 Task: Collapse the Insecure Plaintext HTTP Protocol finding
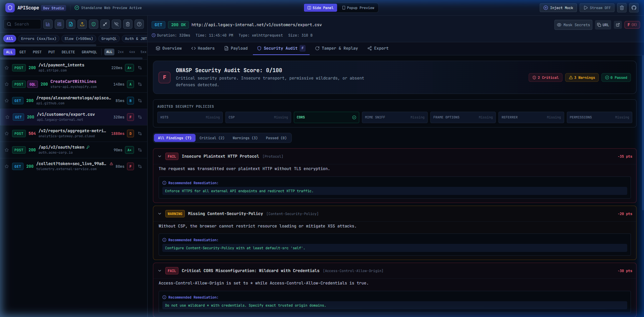pos(160,156)
